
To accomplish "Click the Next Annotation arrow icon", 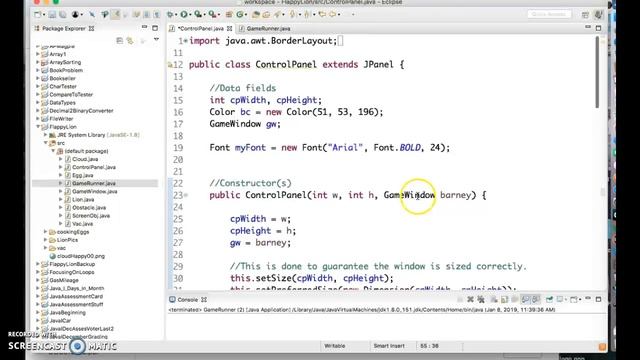I will click(x=293, y=15).
